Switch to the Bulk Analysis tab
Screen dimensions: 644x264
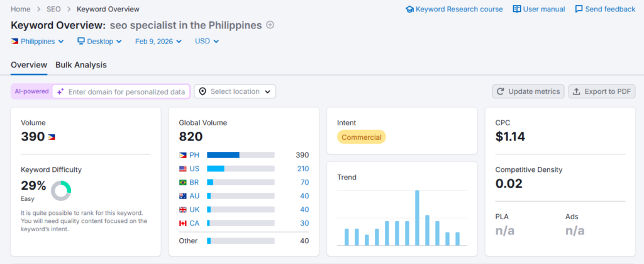(x=80, y=65)
